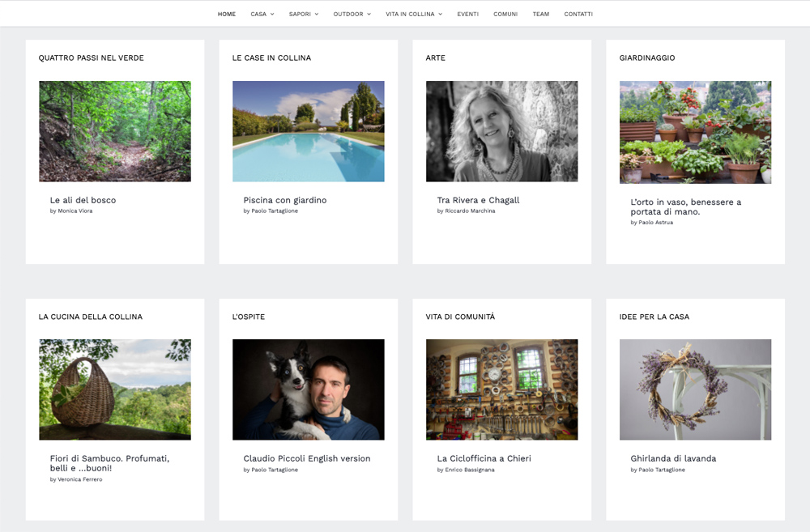Read the Ghirlanda di lavanda article

673,458
